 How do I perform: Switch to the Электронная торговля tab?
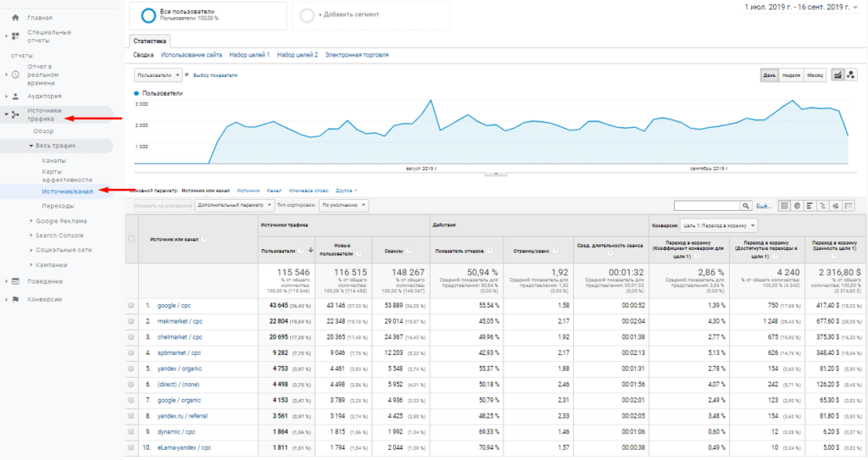point(357,55)
